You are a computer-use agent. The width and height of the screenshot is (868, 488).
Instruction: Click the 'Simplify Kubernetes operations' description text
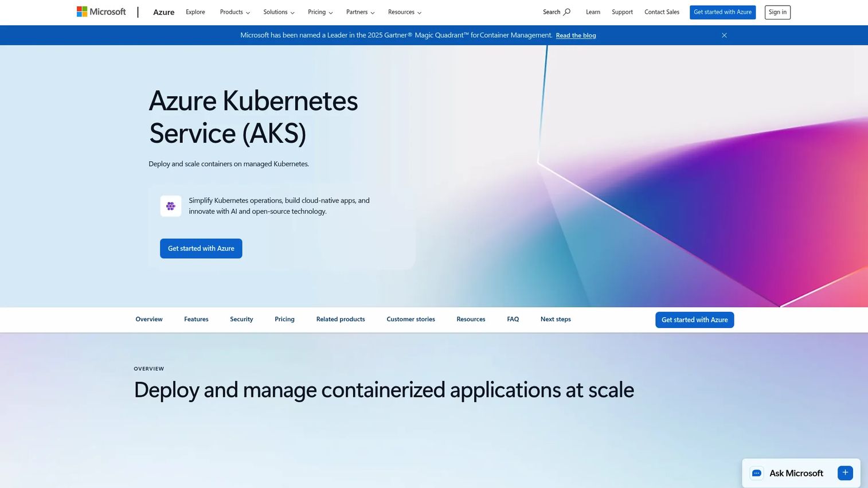(279, 206)
